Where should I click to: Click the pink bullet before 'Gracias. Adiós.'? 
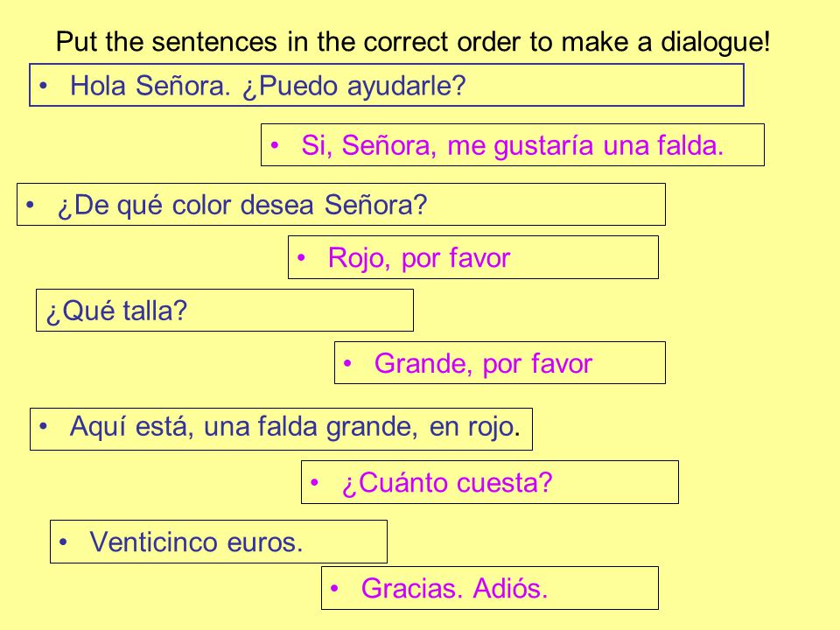(335, 588)
